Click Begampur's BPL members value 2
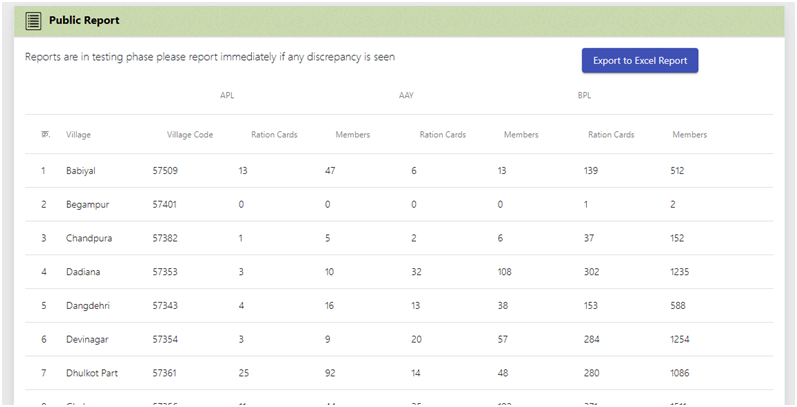 click(x=672, y=204)
